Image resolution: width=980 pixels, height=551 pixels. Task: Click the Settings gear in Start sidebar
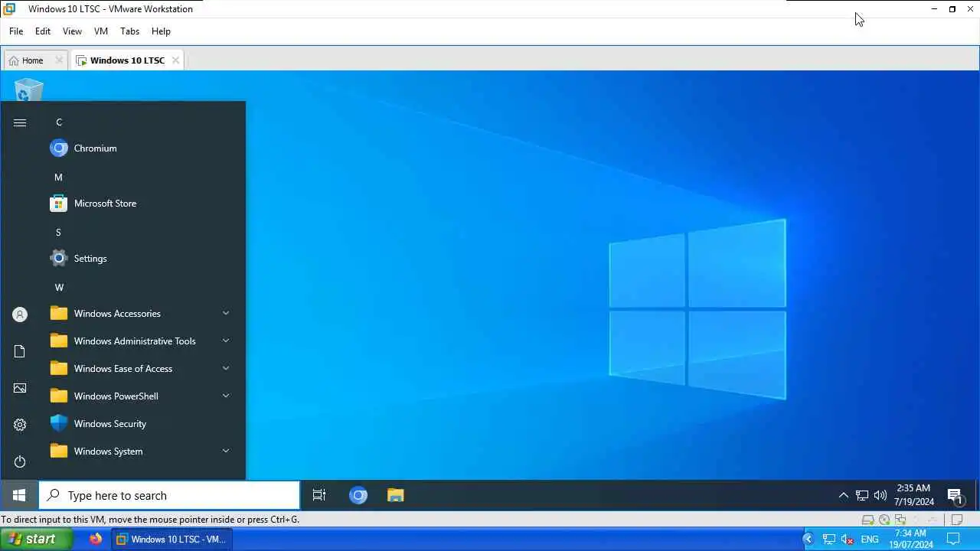(x=20, y=425)
